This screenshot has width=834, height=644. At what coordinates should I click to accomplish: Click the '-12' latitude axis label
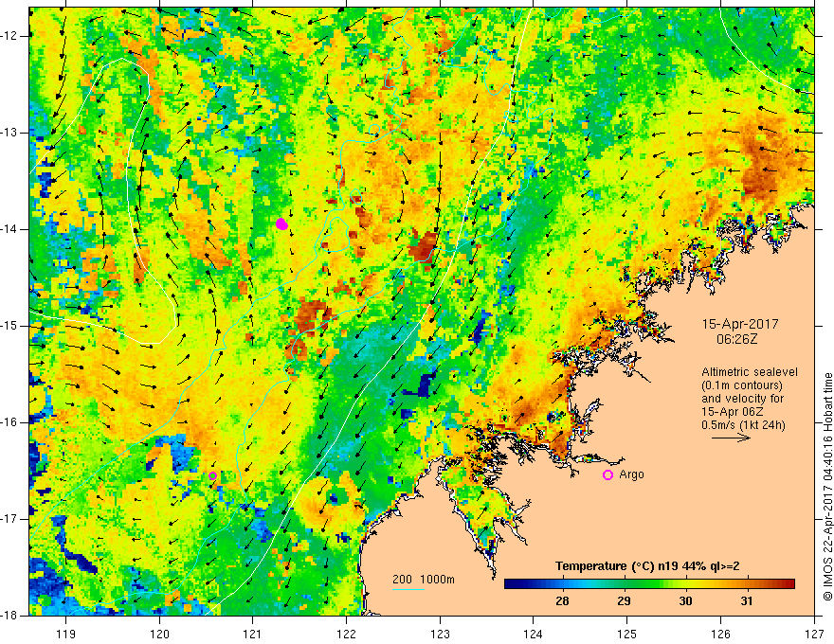10,36
